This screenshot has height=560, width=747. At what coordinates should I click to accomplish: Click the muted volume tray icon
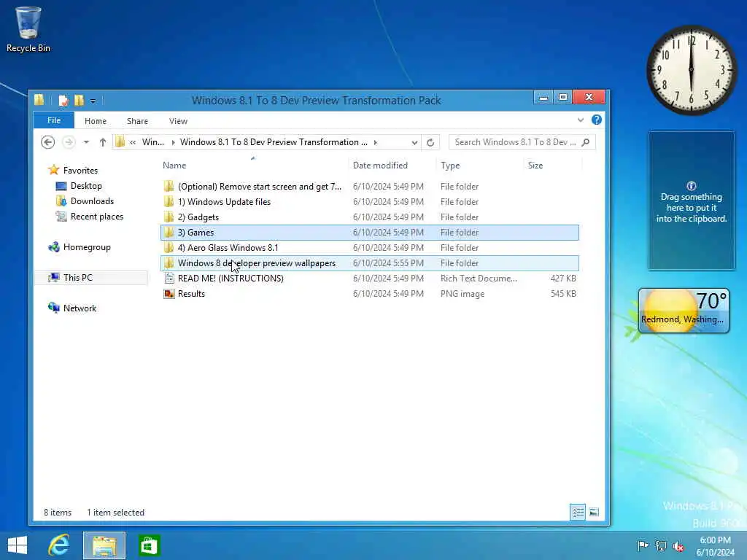pos(678,545)
